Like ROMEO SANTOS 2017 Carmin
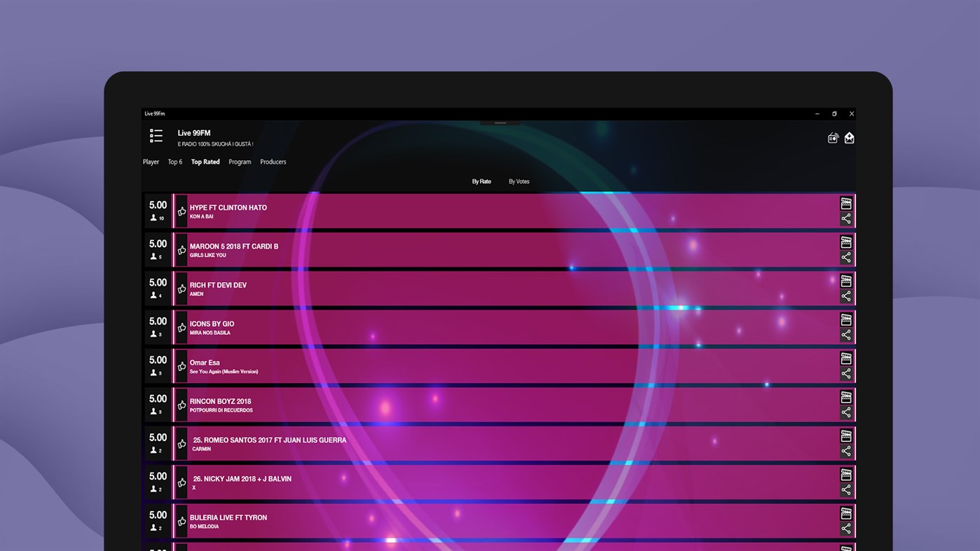The image size is (980, 551). coord(182,444)
